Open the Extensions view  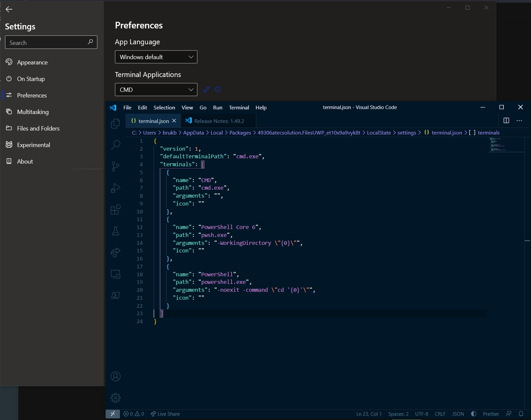[115, 210]
